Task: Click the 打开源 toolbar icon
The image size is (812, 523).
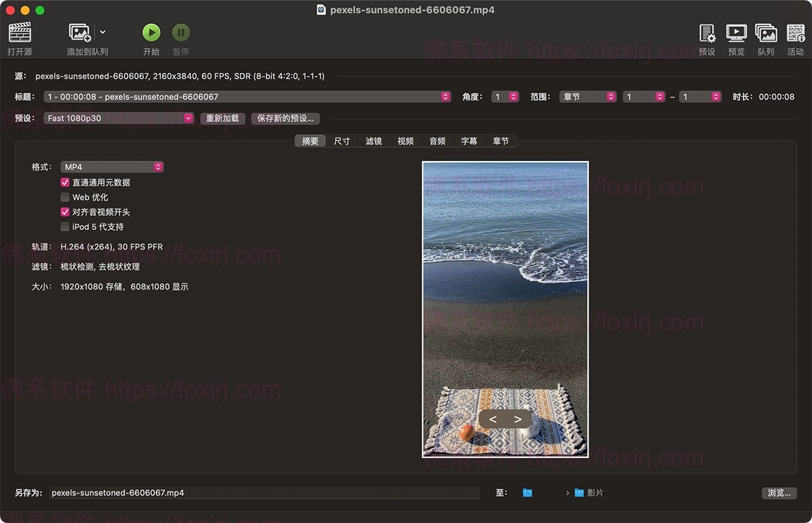Action: click(x=20, y=32)
